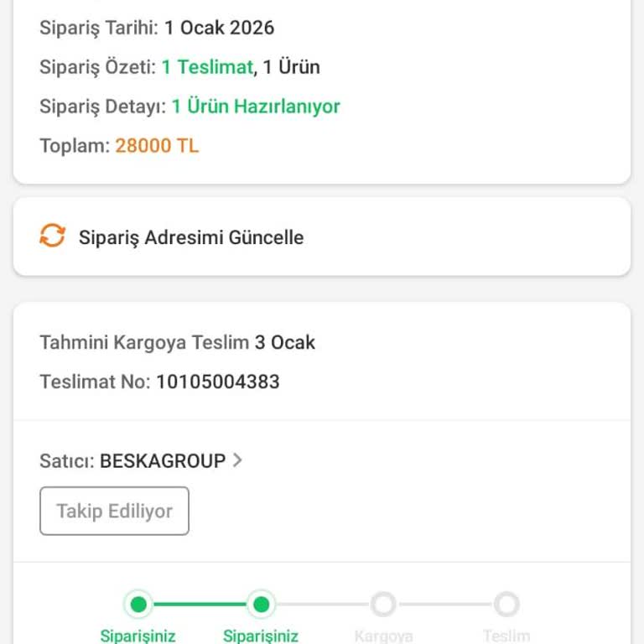Screen dimensions: 644x644
Task: Click the green progress line between steps
Action: 200,604
